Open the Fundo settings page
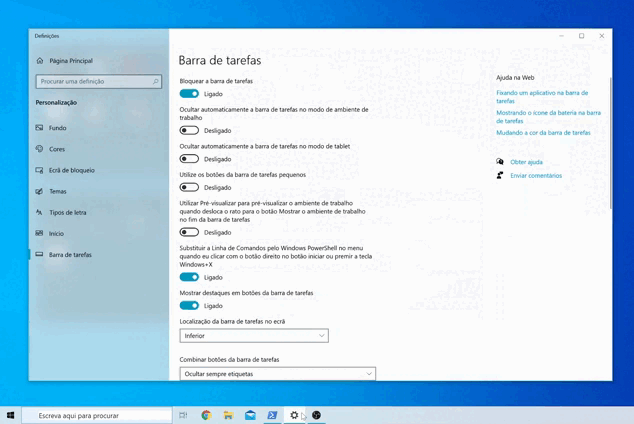Screen dimensions: 634x424 point(57,128)
